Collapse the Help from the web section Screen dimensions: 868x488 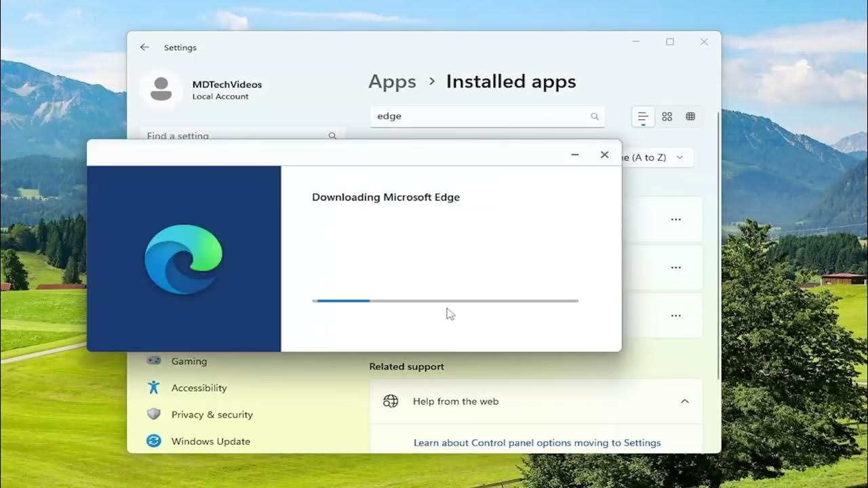click(x=685, y=401)
